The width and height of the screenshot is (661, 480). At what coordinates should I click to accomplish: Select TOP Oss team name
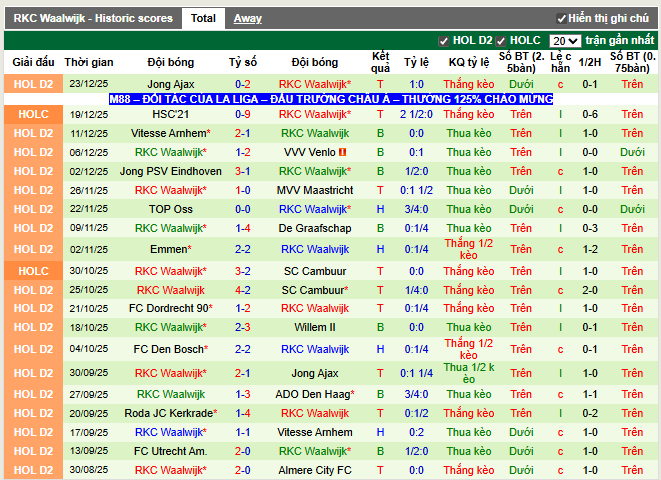[171, 209]
